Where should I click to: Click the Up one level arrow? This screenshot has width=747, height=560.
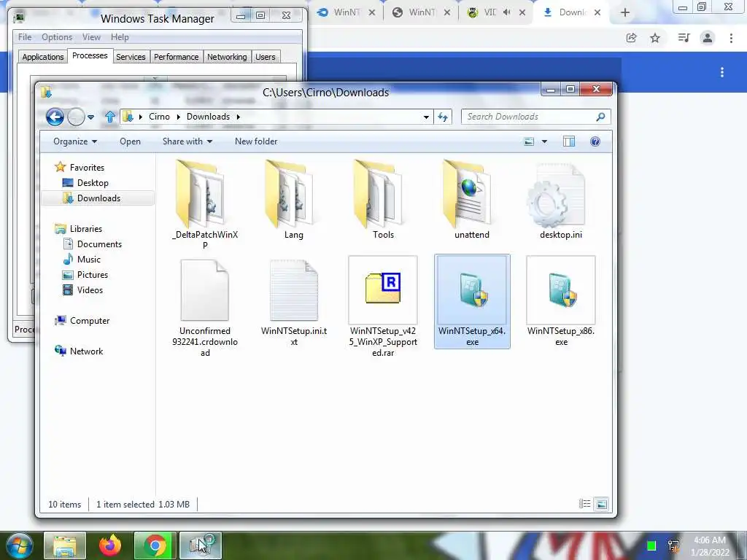[110, 117]
